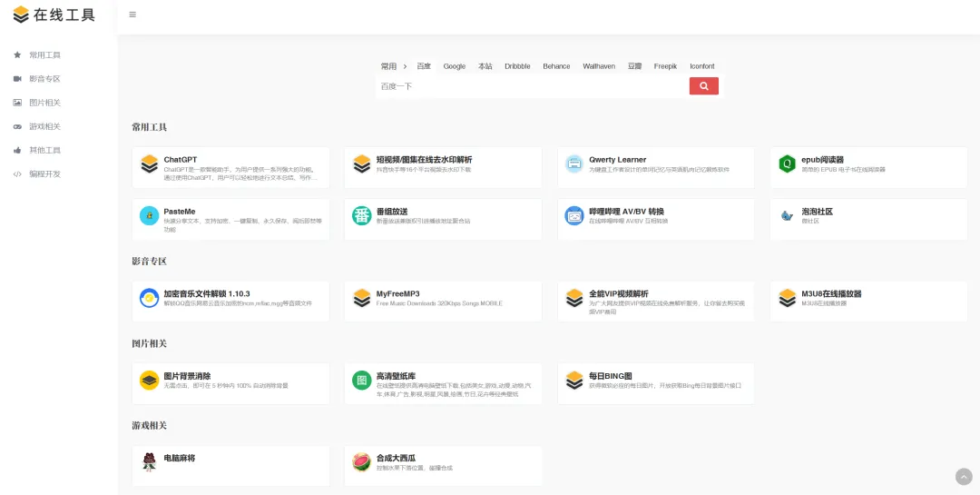The height and width of the screenshot is (495, 980).
Task: Click the picture icon beside 图片相关
Action: tap(17, 103)
